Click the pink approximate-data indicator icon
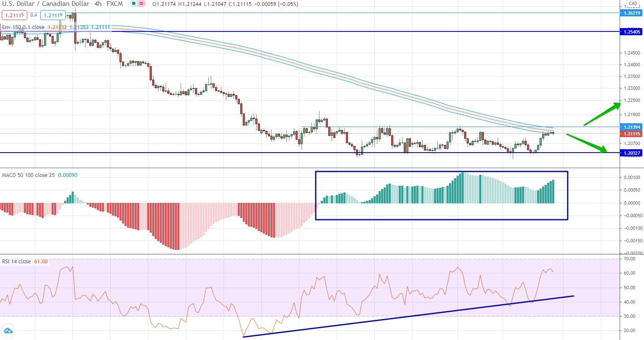 point(142,4)
